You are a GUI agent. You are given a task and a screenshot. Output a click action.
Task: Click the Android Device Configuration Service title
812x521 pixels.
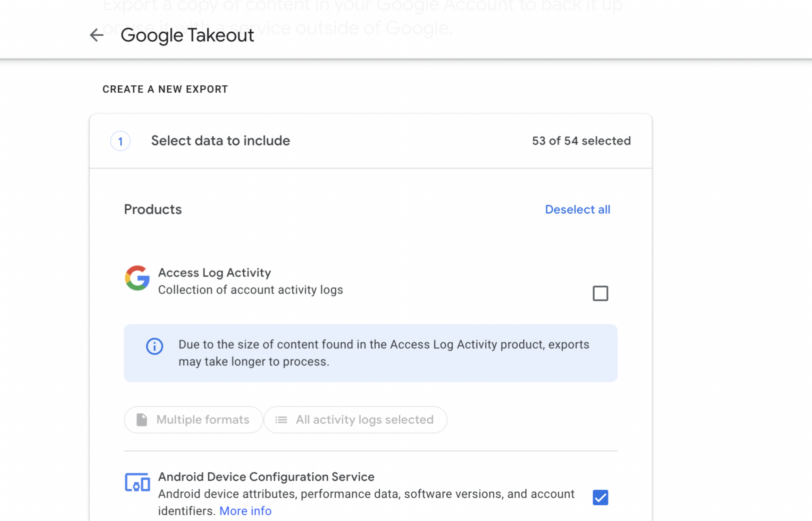pos(266,477)
